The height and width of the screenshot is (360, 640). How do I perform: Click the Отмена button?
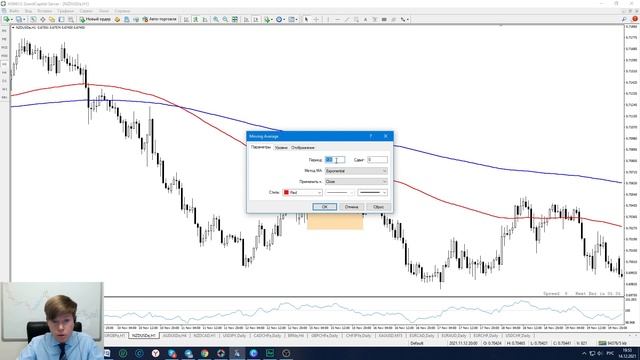(351, 207)
